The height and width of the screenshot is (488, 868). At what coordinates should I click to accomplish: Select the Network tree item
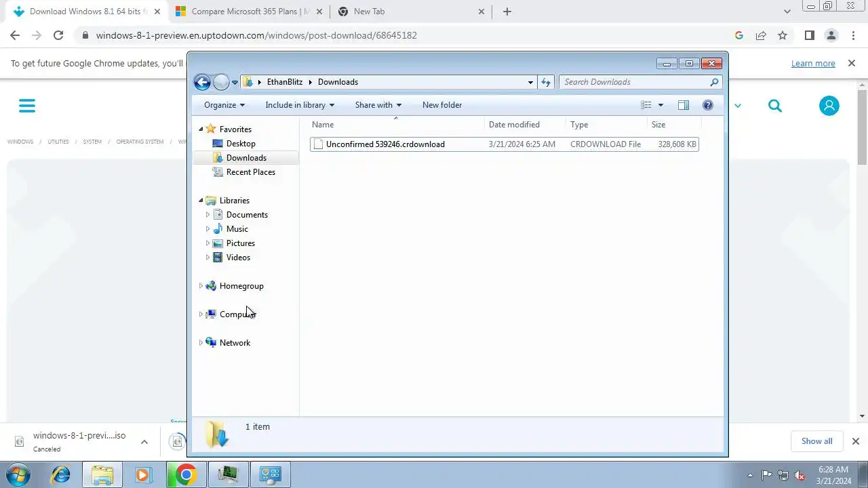[235, 343]
